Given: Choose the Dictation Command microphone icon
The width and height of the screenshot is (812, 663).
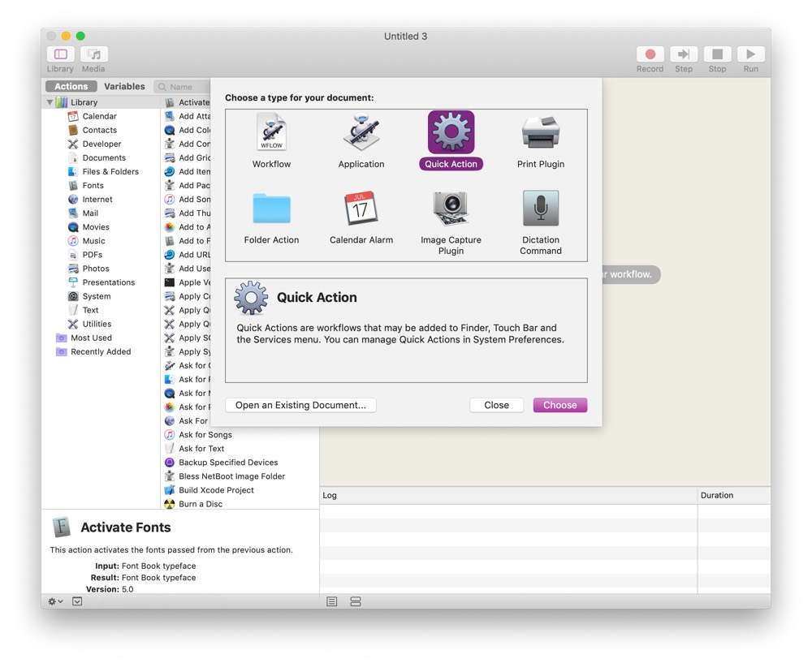Looking at the screenshot, I should 540,209.
